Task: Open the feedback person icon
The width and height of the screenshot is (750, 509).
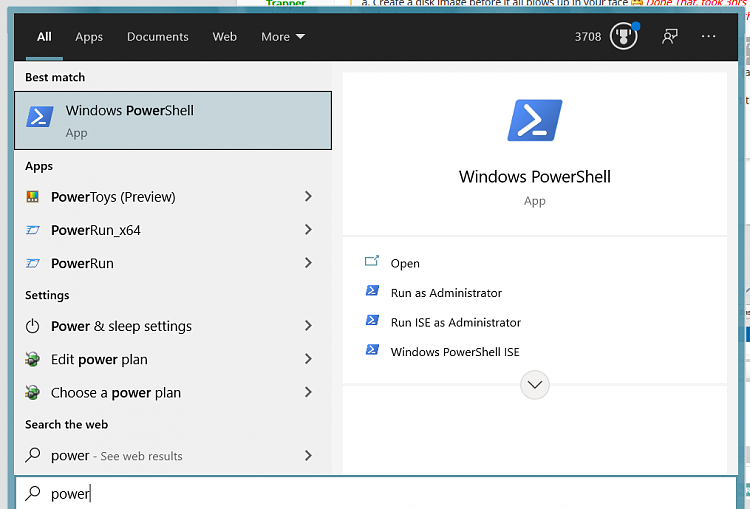Action: [670, 36]
